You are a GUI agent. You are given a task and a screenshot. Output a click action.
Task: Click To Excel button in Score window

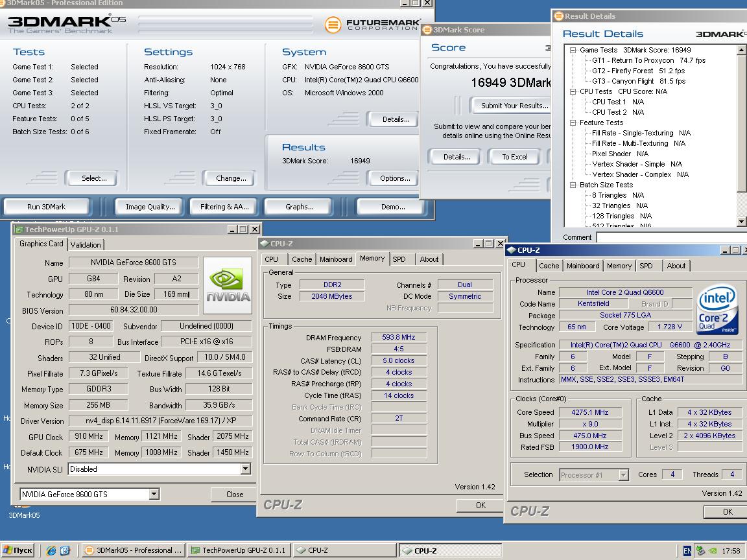[x=514, y=157]
